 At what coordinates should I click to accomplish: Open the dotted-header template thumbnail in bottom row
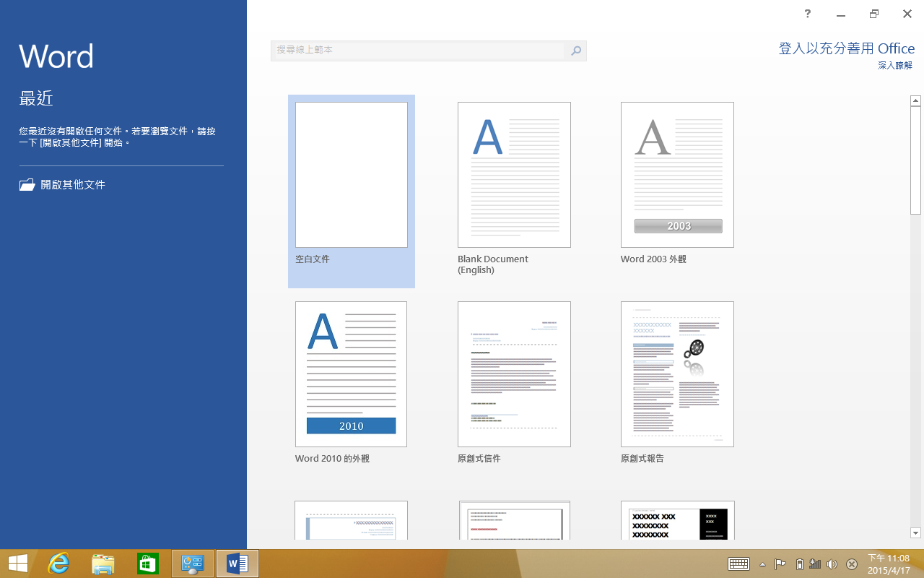[352, 520]
